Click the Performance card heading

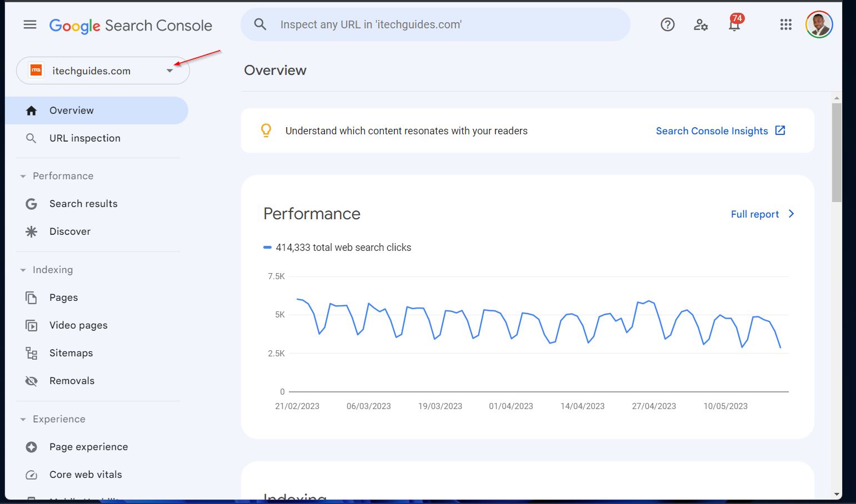coord(312,214)
